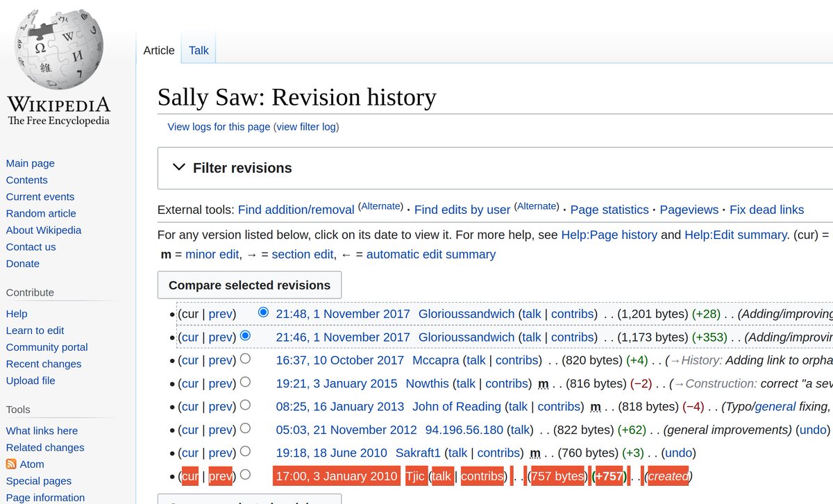Open Current events in sidebar
Viewport: 833px width, 504px height.
40,196
